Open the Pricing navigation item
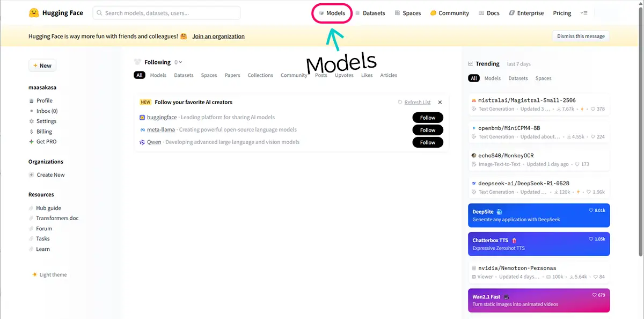Image resolution: width=644 pixels, height=319 pixels. (562, 13)
